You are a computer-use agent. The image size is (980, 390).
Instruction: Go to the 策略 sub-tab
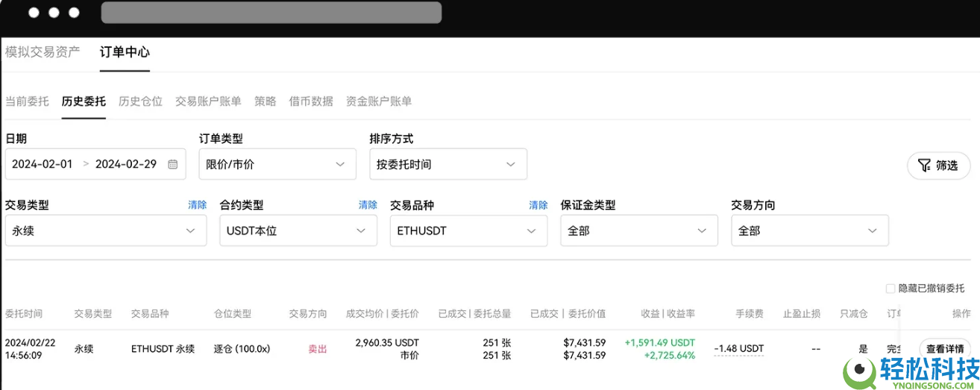click(x=265, y=101)
